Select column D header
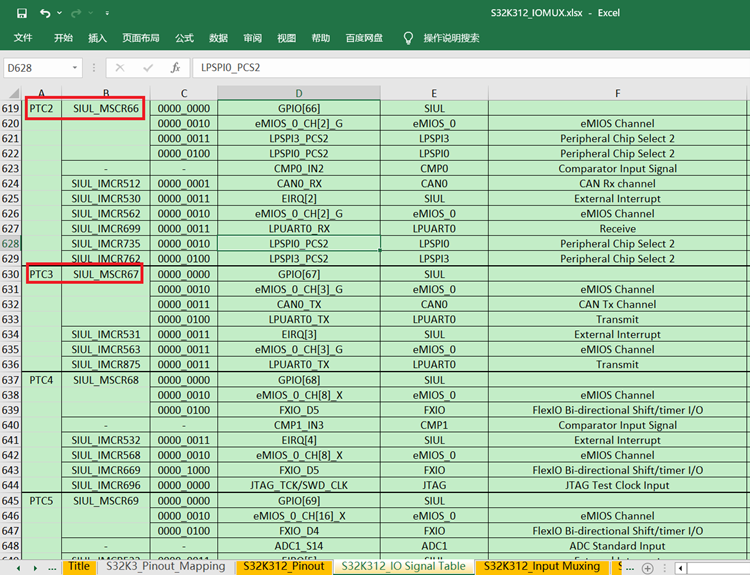This screenshot has height=575, width=750. pyautogui.click(x=299, y=93)
